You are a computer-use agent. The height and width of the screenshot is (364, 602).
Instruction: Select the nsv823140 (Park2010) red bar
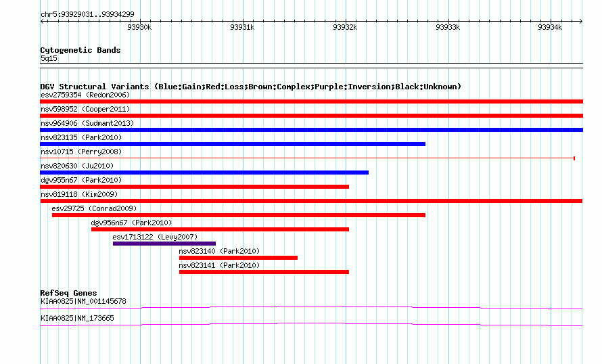click(238, 258)
